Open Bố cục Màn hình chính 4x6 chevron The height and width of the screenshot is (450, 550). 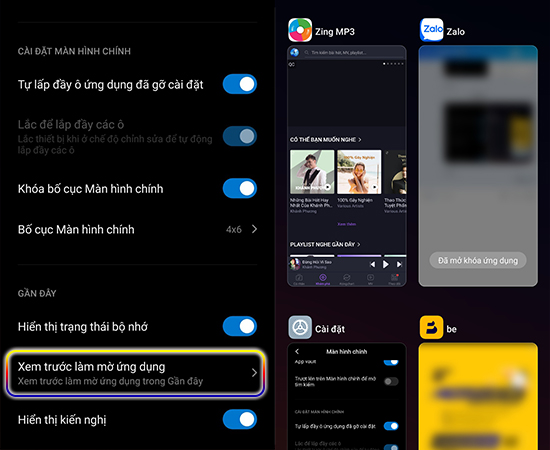coord(254,229)
